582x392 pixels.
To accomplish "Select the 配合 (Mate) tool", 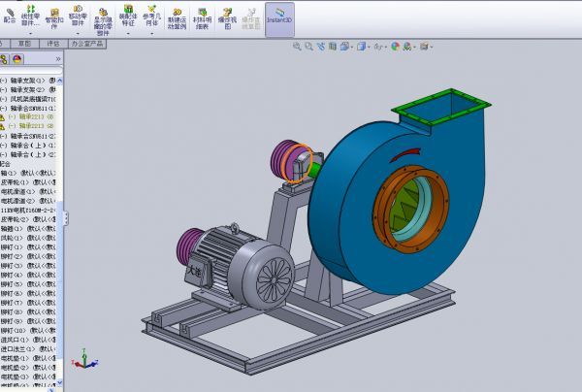I will point(10,16).
